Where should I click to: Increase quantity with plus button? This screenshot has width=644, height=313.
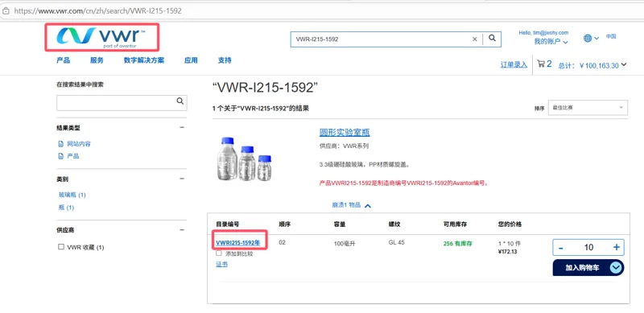[616, 247]
